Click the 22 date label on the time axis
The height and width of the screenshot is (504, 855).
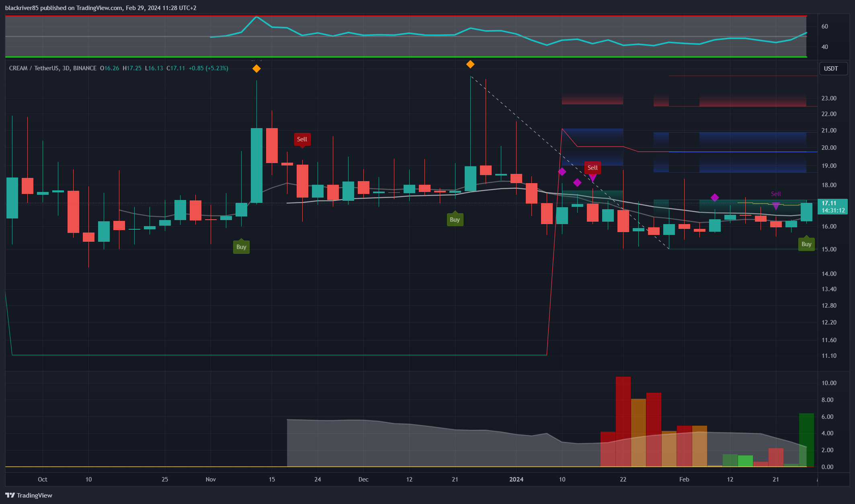[x=623, y=480]
